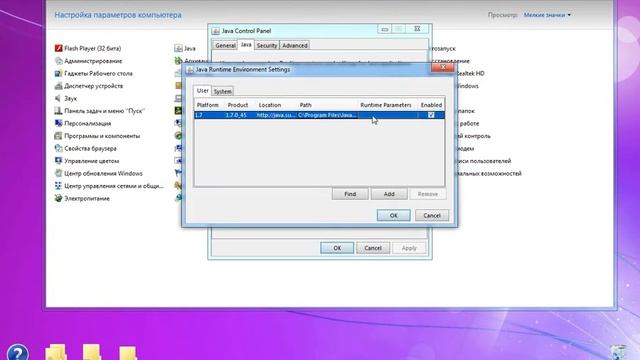The width and height of the screenshot is (640, 360).
Task: Open the Recycle Bin icon
Action: click(x=618, y=353)
